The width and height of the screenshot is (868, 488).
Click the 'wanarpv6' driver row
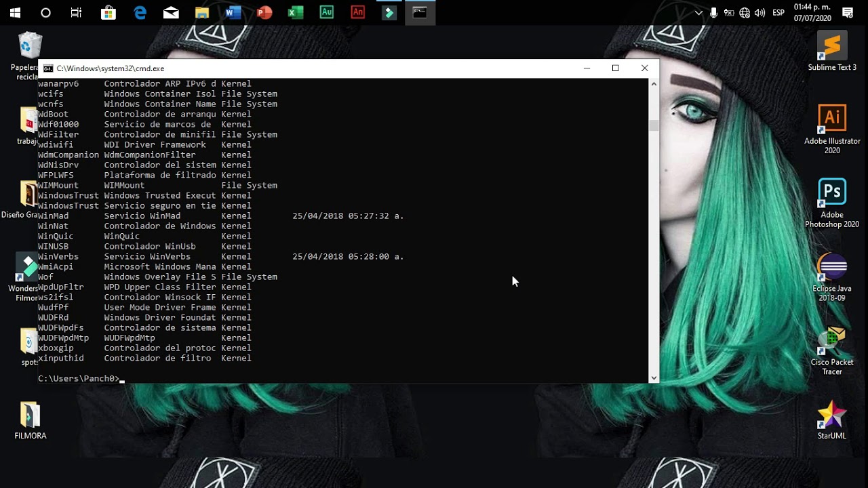(x=144, y=84)
